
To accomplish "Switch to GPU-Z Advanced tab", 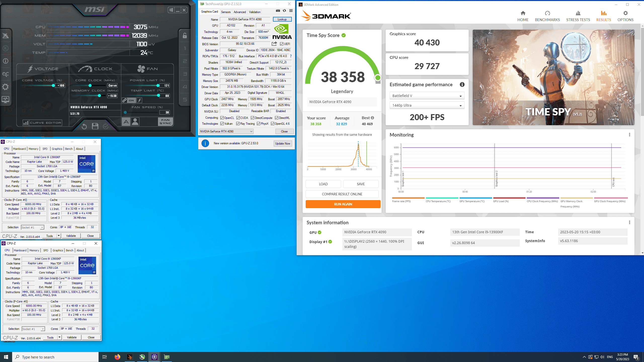I will coord(239,12).
